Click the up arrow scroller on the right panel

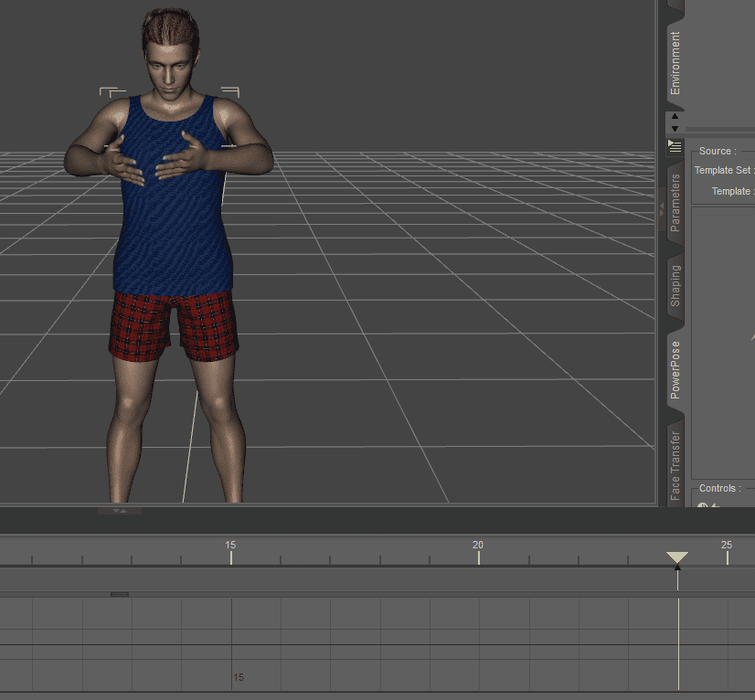(x=675, y=116)
